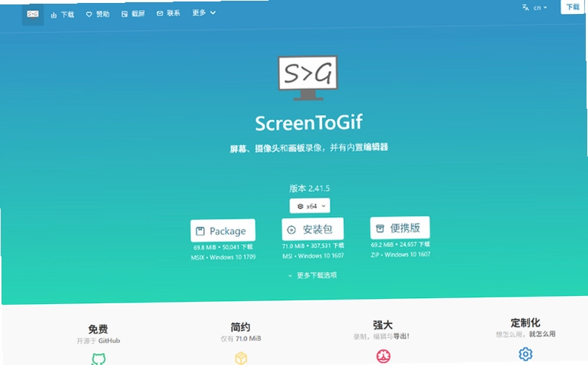Click the ScreenToGif logo in the navbar
Screen dimensions: 588x365
click(x=33, y=15)
